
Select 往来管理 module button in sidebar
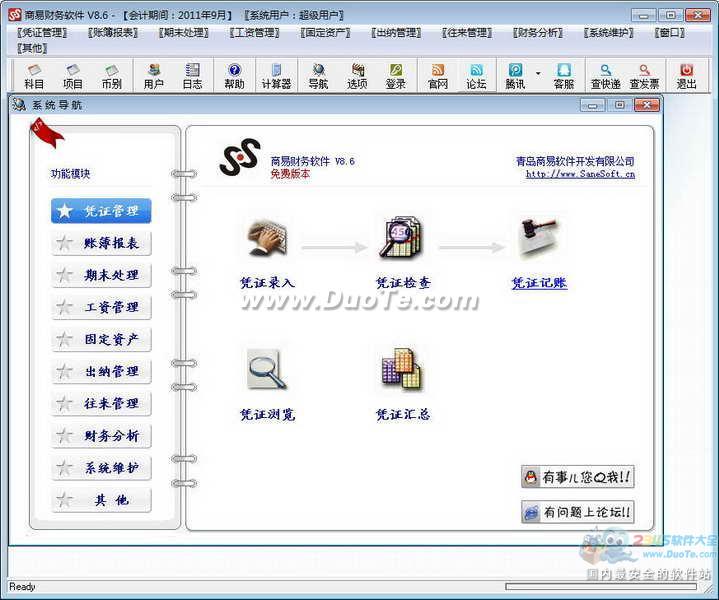click(101, 404)
